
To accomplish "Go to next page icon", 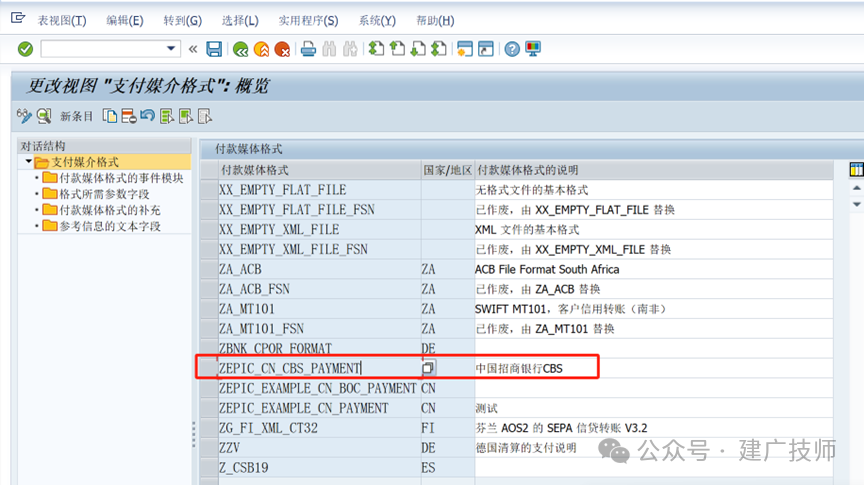I will pos(418,49).
